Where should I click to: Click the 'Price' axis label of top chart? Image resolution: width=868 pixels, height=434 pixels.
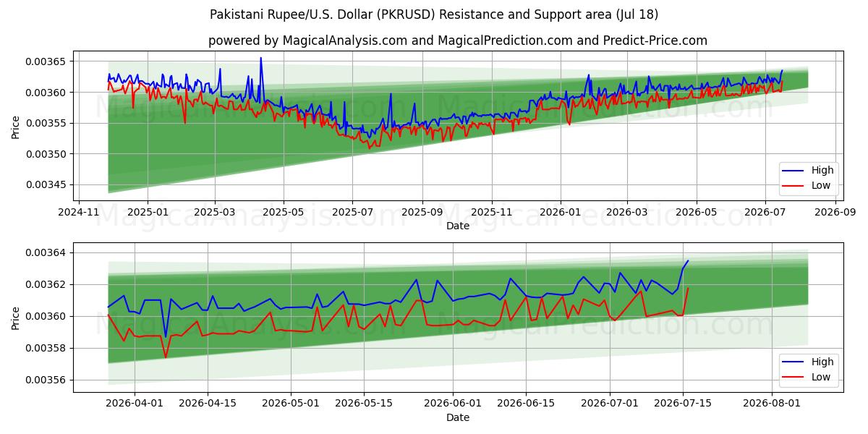pos(16,126)
